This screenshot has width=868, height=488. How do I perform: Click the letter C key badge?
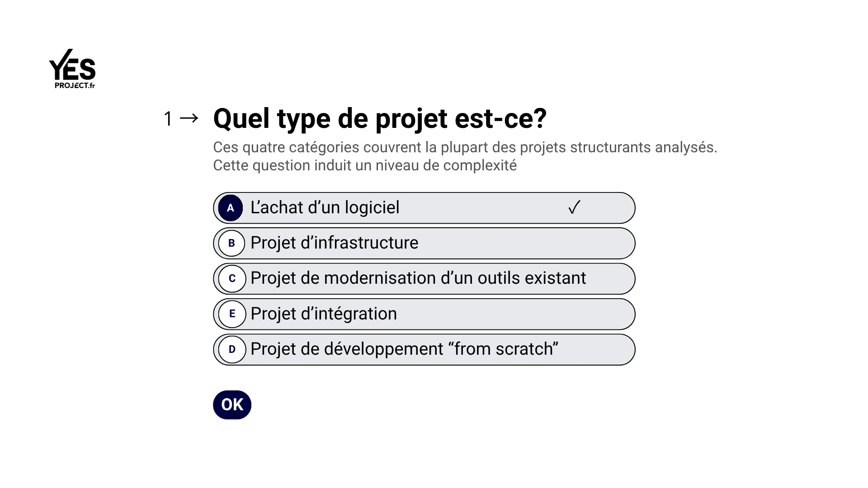[x=232, y=278]
